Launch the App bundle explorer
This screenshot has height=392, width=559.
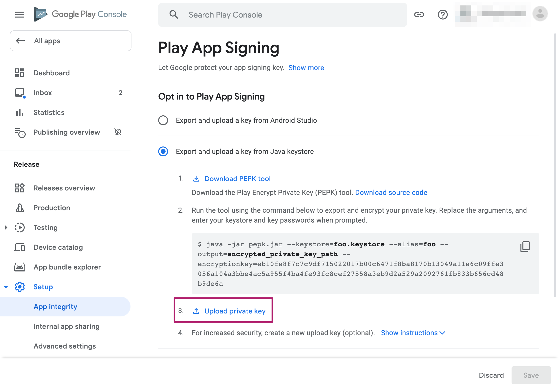tap(67, 267)
